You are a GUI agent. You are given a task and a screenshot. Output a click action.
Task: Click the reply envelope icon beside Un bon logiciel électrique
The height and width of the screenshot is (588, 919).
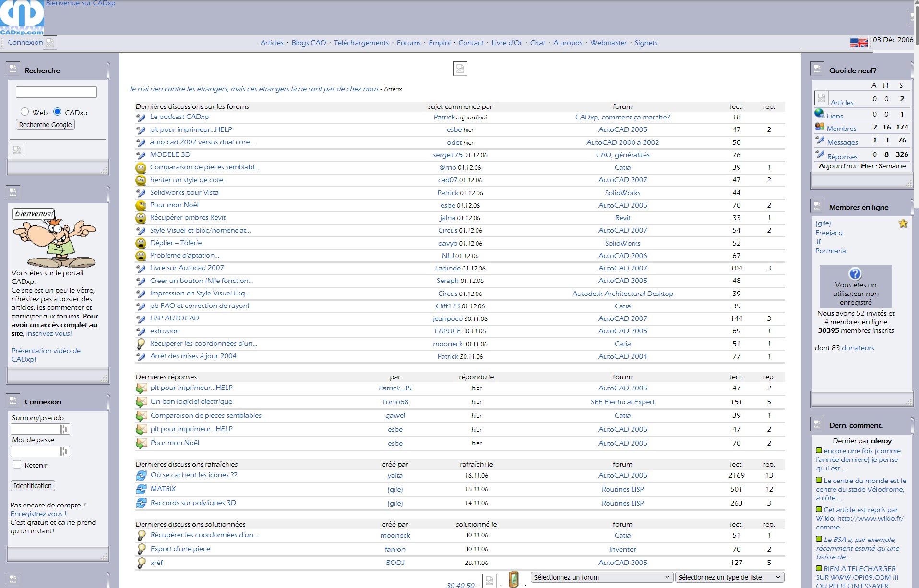click(x=141, y=402)
